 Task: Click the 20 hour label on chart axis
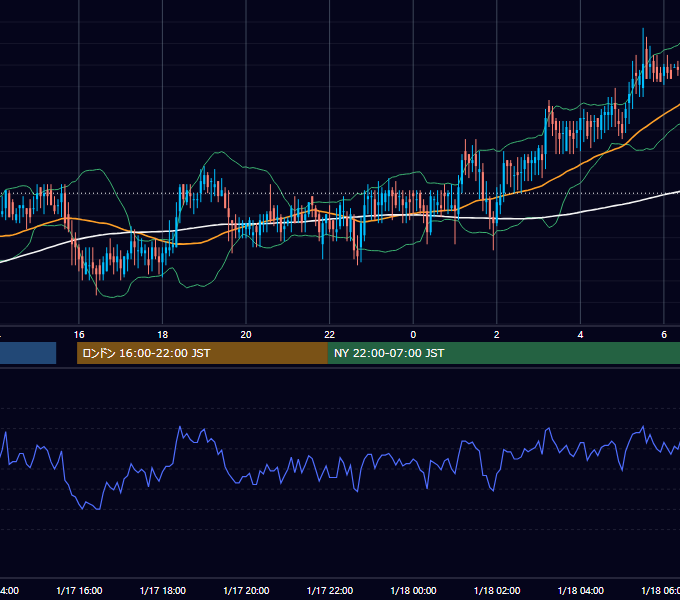(x=246, y=335)
